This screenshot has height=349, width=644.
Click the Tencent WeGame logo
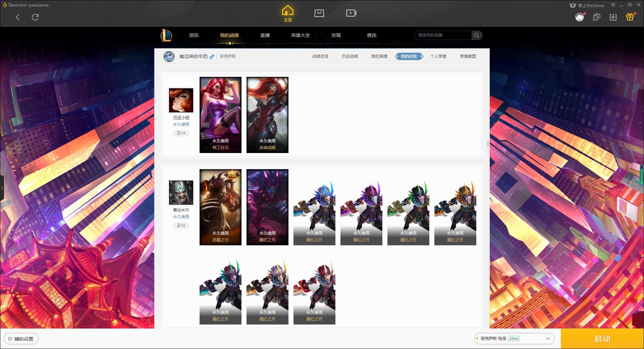tap(26, 5)
